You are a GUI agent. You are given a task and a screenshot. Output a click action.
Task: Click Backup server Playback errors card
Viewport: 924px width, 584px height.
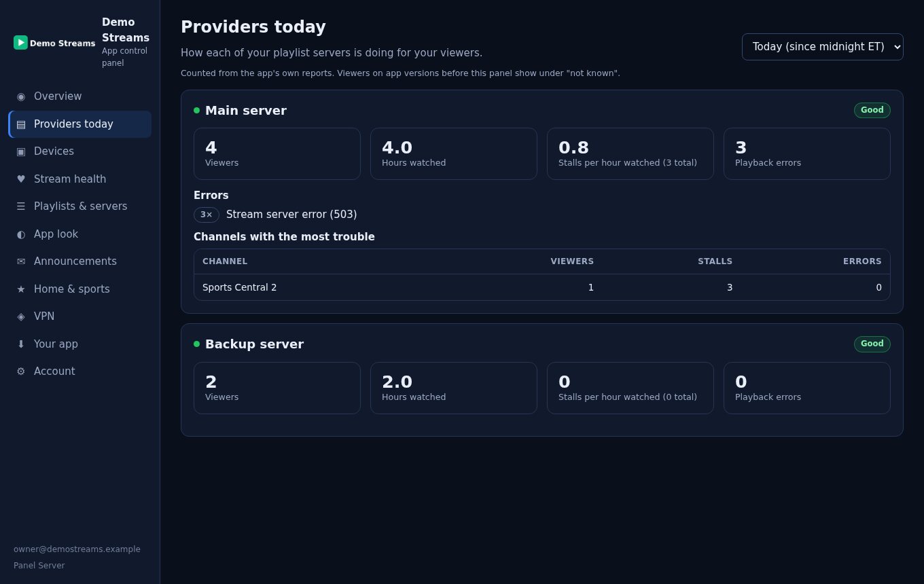(807, 388)
